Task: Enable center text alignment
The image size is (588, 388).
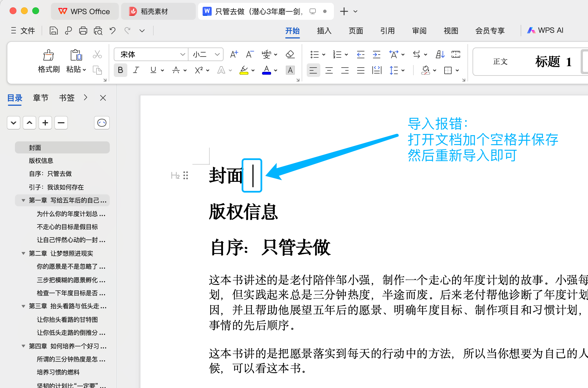Action: point(329,70)
